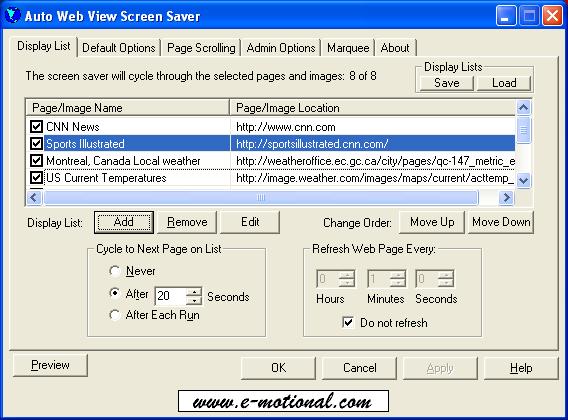Click the horizontal scrollbar right arrow
This screenshot has width=568, height=420.
(x=506, y=197)
